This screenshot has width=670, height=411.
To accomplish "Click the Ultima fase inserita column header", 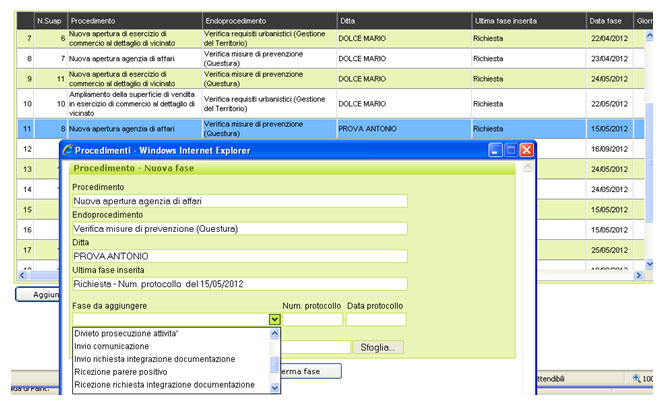I will 529,21.
